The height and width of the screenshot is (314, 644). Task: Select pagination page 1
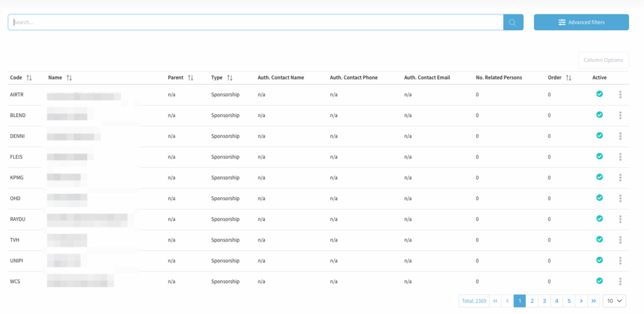coord(519,301)
